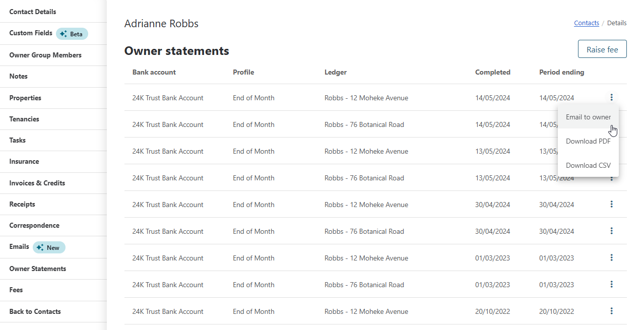Viewport: 644px width, 330px height.
Task: Open Owner Statements in sidebar
Action: click(x=38, y=269)
